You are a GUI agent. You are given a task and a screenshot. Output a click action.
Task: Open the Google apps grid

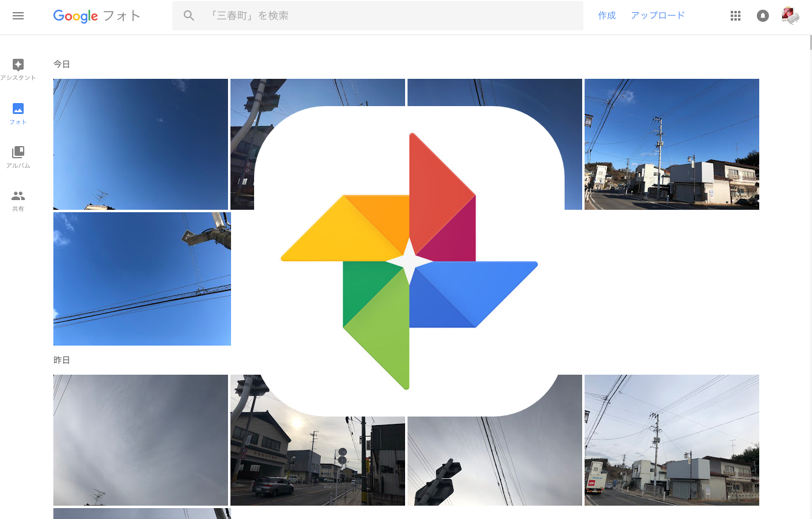point(736,16)
